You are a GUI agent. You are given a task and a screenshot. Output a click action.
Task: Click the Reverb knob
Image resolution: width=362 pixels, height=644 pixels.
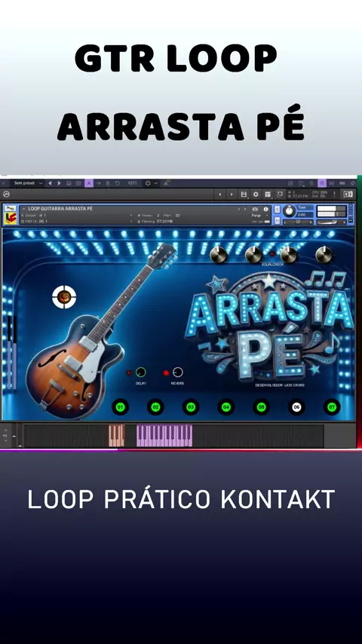[177, 372]
